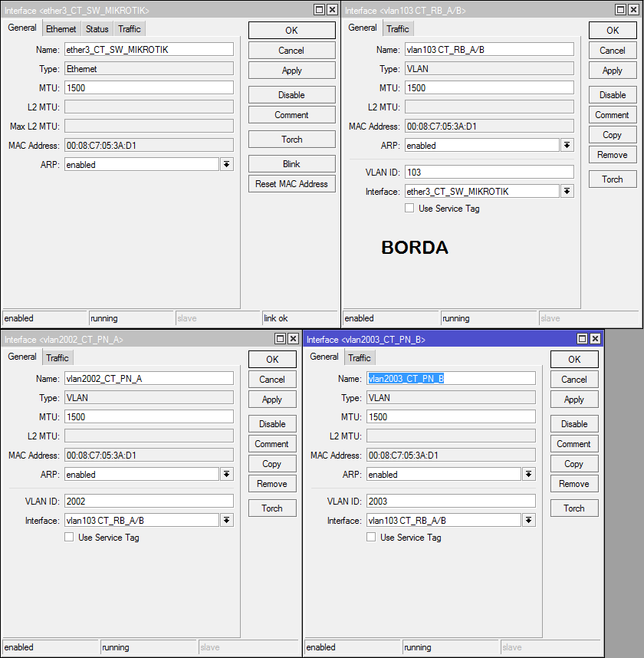Switch to Status tab in ether3 window
This screenshot has height=658, width=644.
(x=97, y=29)
